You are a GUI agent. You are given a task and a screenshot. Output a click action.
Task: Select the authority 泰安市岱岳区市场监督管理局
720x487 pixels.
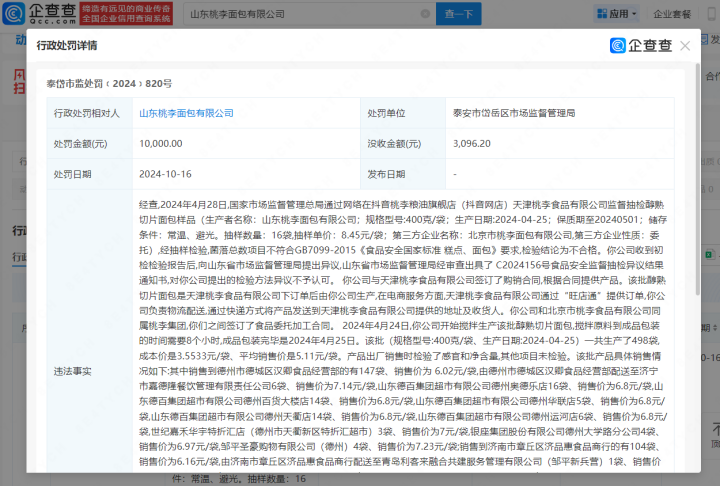click(514, 113)
